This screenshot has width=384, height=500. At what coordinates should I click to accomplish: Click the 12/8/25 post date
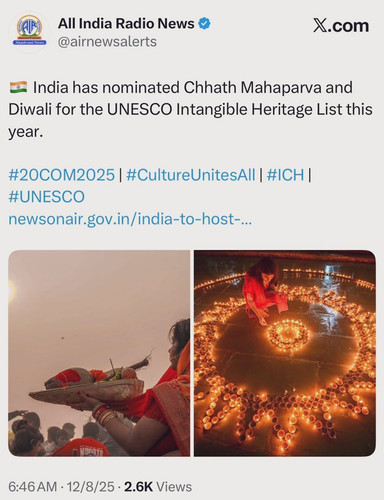click(91, 487)
